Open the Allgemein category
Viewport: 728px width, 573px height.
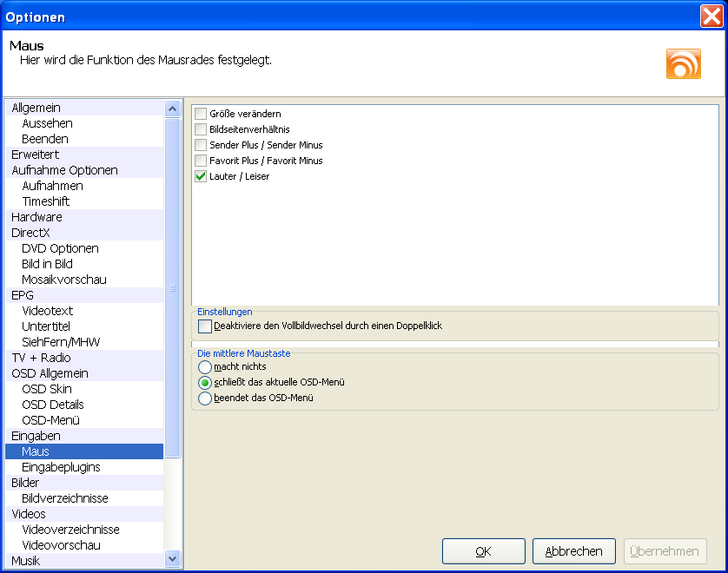36,108
